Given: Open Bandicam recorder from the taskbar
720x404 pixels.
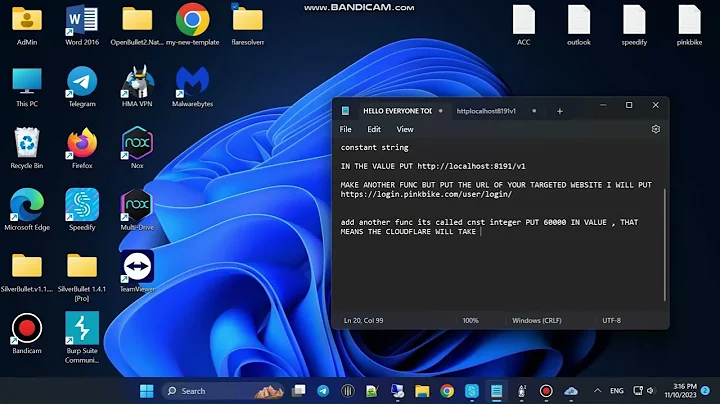Looking at the screenshot, I should 546,391.
